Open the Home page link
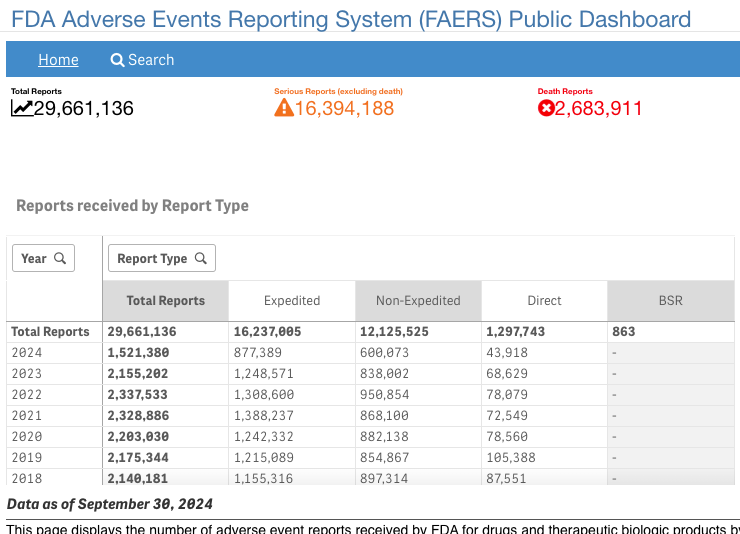Screen dimensions: 740x534 coord(58,60)
